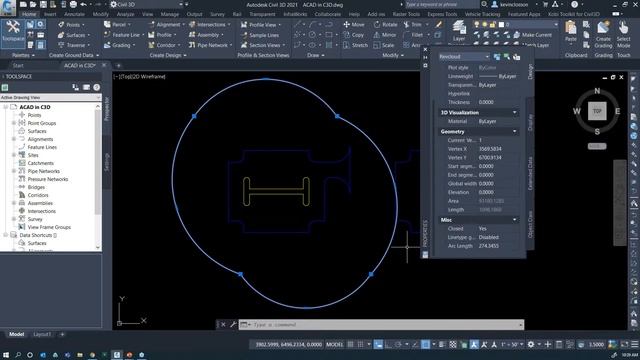Collapse the 3D Visualization section
The image size is (640, 360).
pyautogui.click(x=514, y=112)
